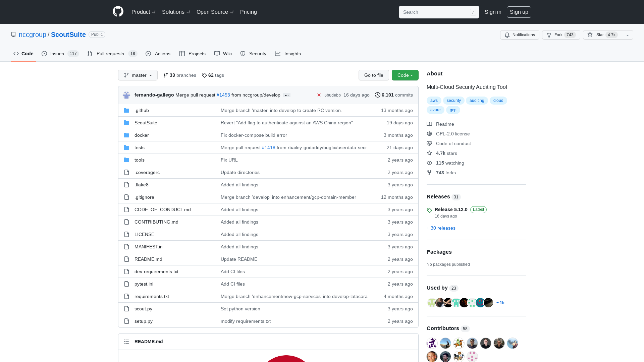Click the commit history clock icon
The image size is (644, 362).
click(378, 95)
